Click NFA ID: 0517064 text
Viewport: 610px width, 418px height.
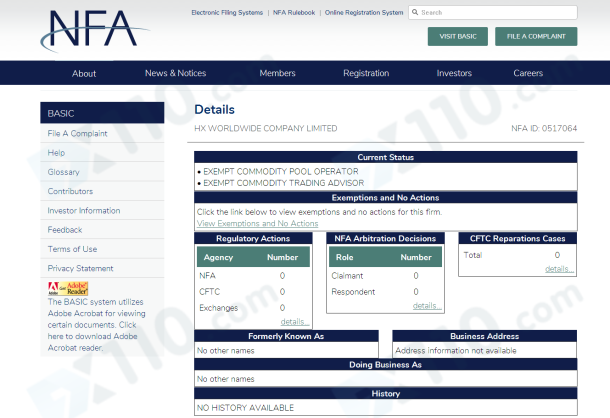pos(544,128)
